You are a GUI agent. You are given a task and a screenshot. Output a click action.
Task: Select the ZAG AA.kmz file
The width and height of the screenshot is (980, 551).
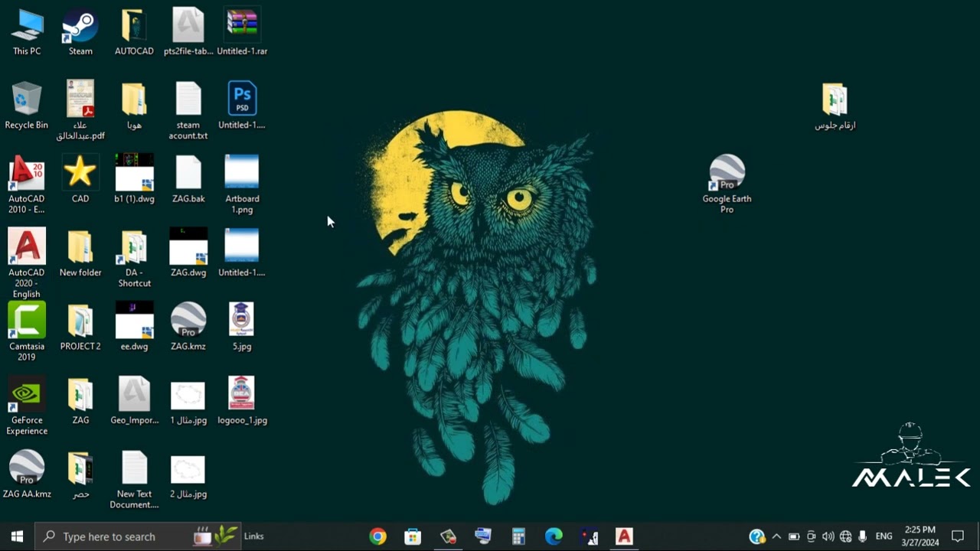[27, 474]
